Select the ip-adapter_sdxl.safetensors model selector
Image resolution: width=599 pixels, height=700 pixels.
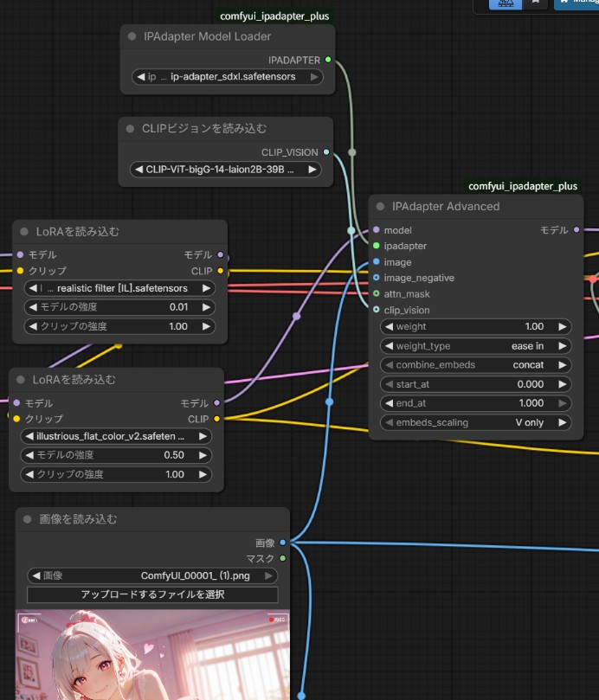[227, 77]
